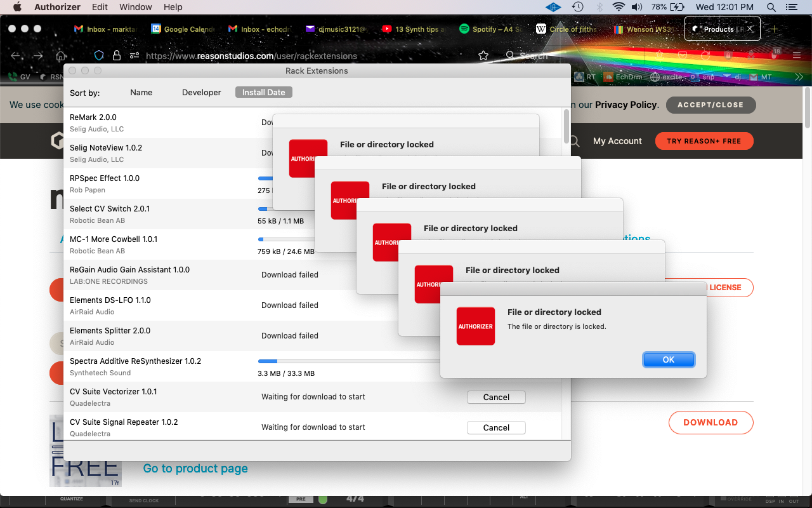Switch to the Spotify browser tab
Screen dimensions: 812x508
[x=490, y=29]
